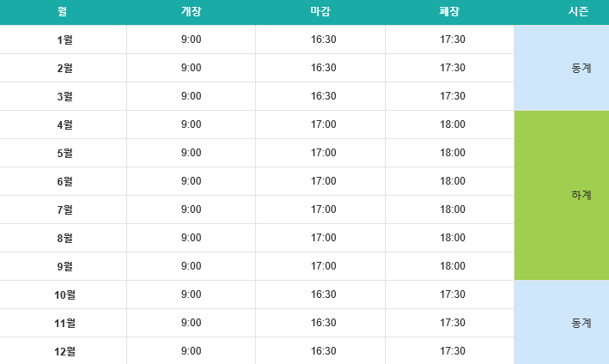Click 9월 closing time 18:00
Screen dimensions: 609x364
453,266
